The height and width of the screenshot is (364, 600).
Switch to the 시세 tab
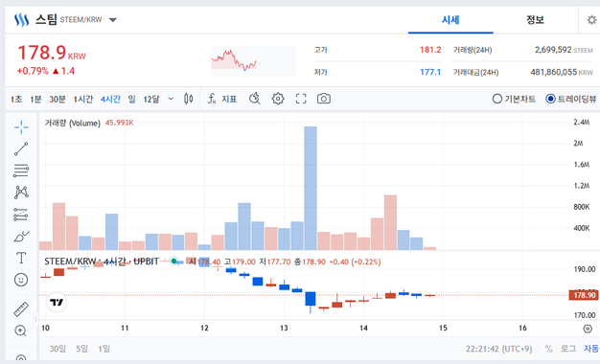[x=450, y=20]
